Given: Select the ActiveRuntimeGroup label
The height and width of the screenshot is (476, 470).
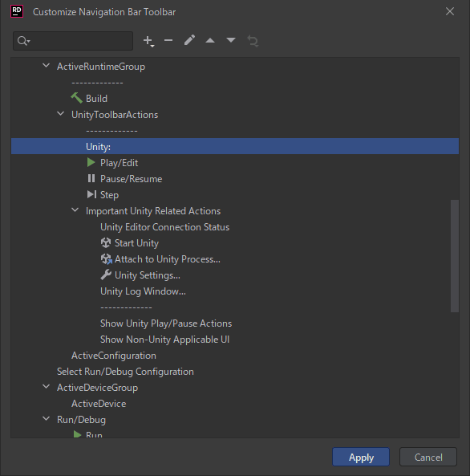Looking at the screenshot, I should pyautogui.click(x=101, y=67).
